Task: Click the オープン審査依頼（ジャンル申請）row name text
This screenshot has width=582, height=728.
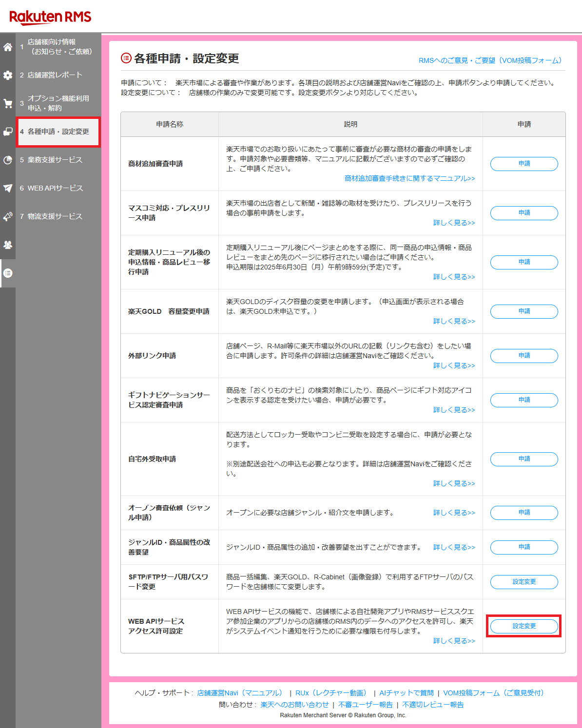Action: point(169,513)
